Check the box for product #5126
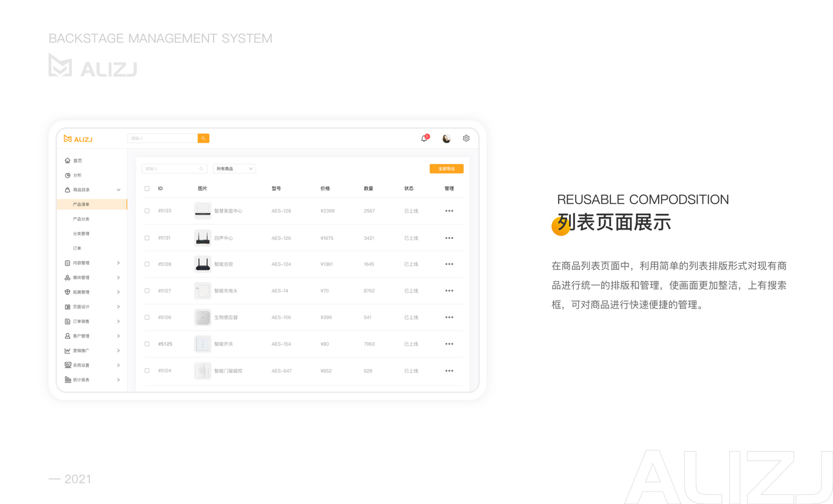Viewport: 833px width, 504px height. click(147, 318)
